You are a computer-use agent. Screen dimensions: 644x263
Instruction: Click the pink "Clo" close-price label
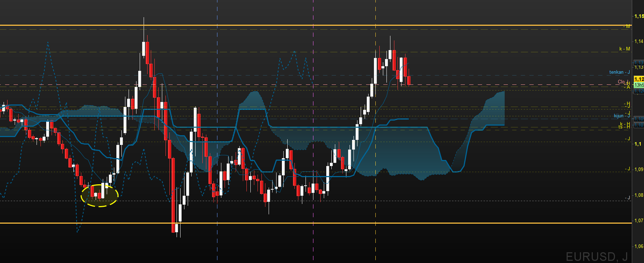click(x=621, y=82)
